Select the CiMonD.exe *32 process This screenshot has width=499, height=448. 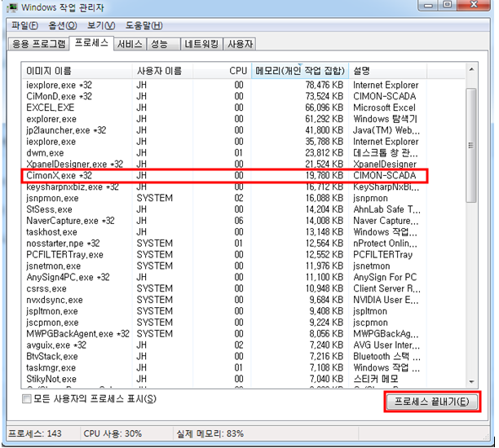click(224, 96)
